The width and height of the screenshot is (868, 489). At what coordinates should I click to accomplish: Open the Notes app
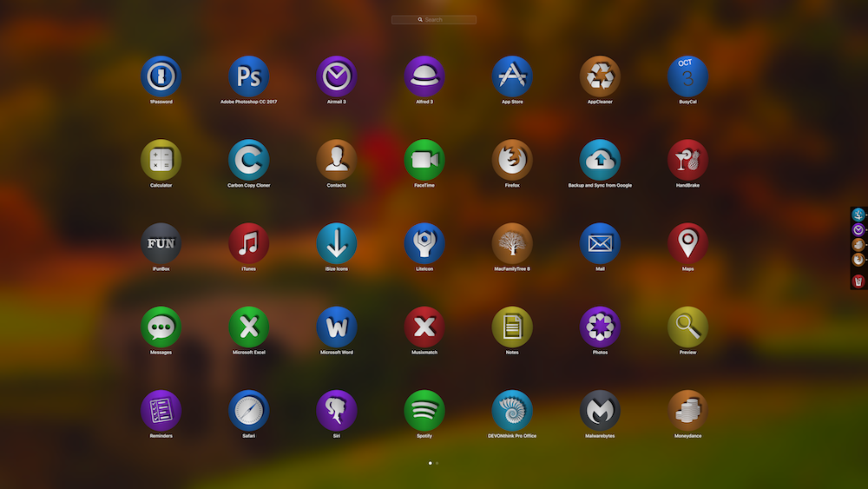pyautogui.click(x=512, y=327)
